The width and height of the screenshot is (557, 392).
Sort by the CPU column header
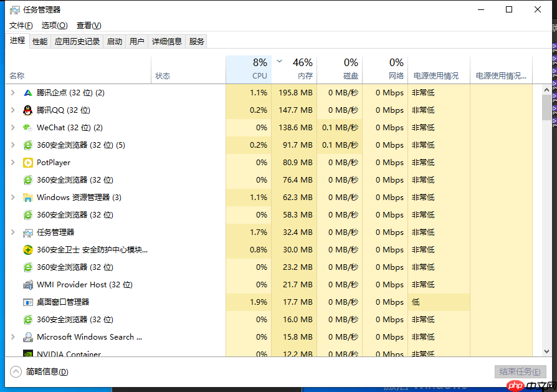[x=249, y=69]
